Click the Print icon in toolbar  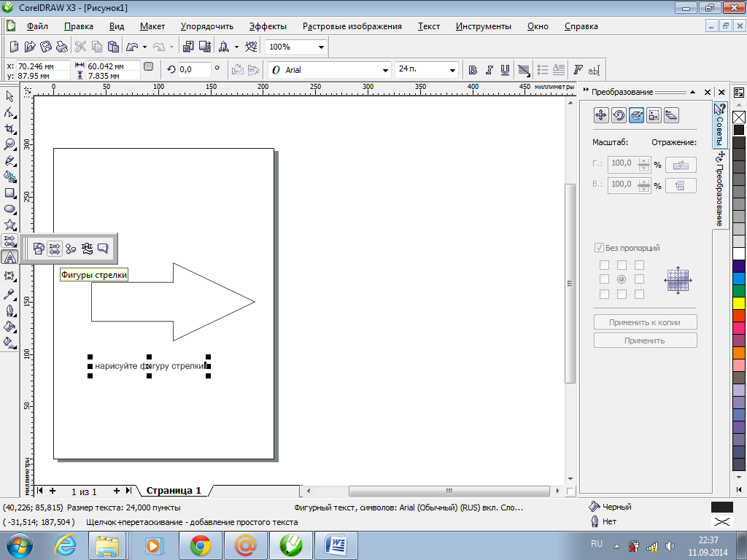[x=62, y=47]
